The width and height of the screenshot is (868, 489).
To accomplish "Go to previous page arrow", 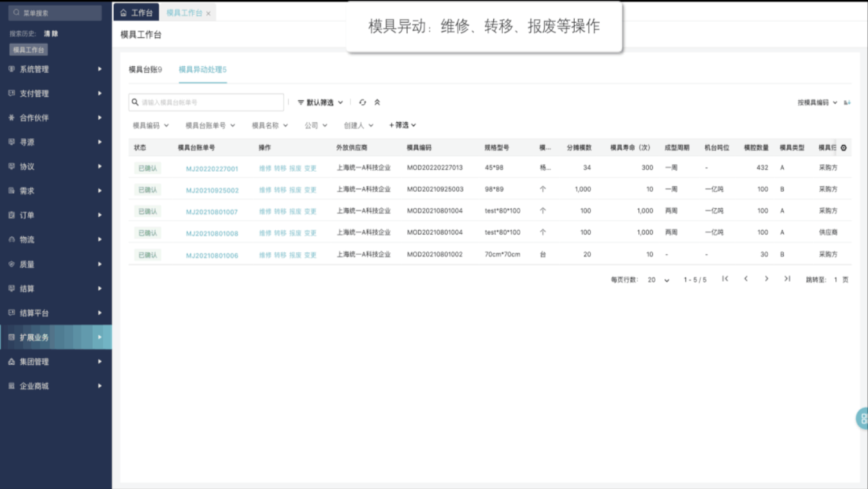I will point(746,279).
